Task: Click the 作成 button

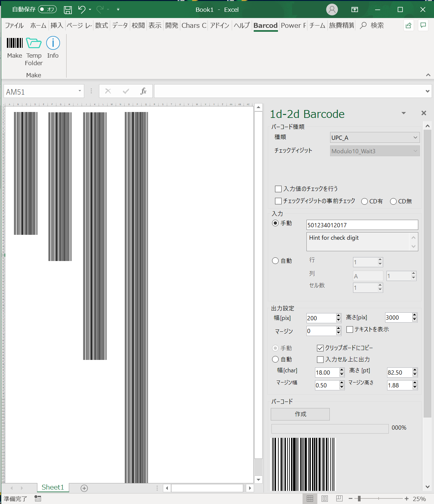Action: (300, 414)
